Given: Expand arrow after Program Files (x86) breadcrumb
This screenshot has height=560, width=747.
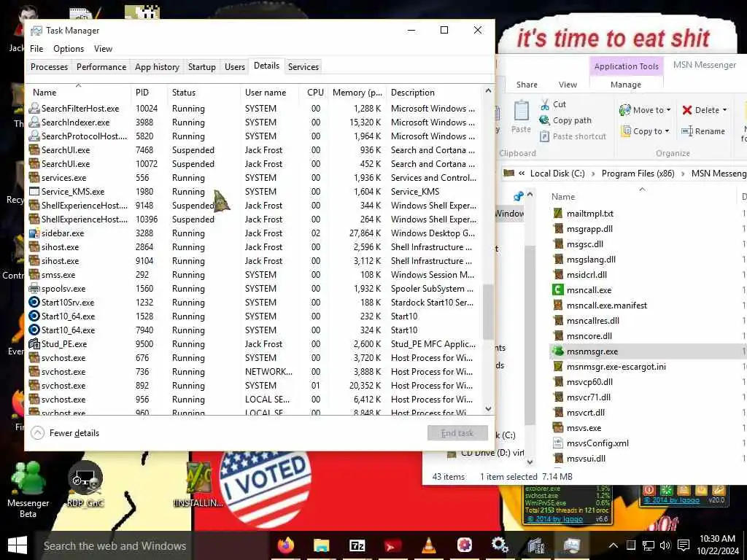Looking at the screenshot, I should coord(683,174).
